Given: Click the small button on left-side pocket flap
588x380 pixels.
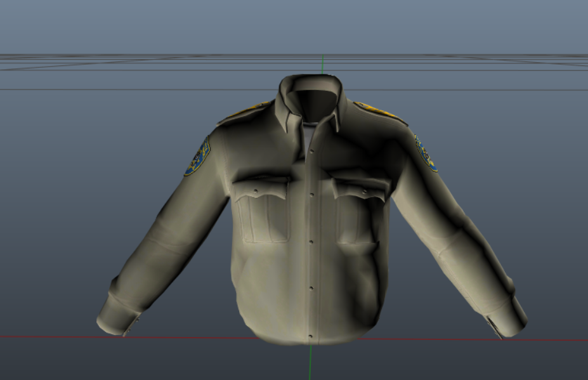Looking at the screenshot, I should 255,190.
